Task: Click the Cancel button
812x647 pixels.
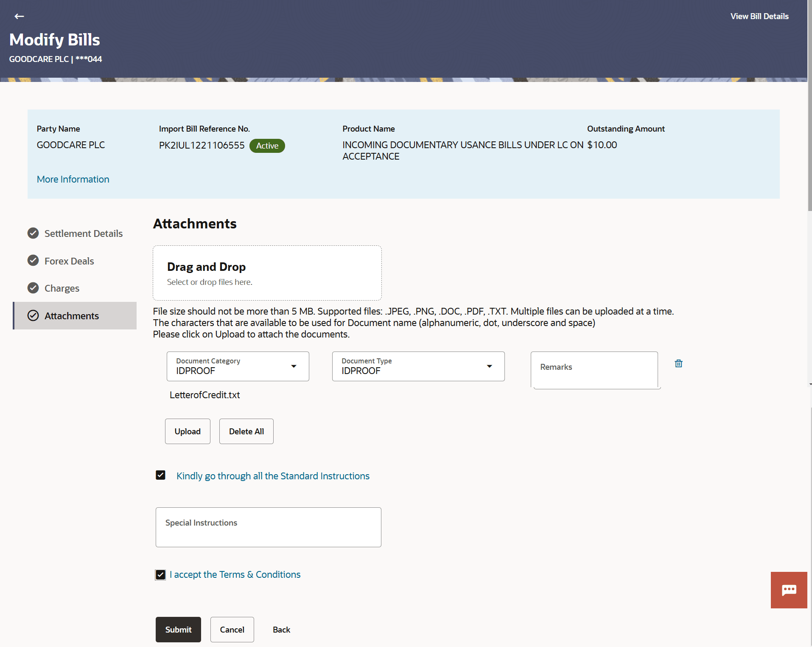Action: [232, 630]
